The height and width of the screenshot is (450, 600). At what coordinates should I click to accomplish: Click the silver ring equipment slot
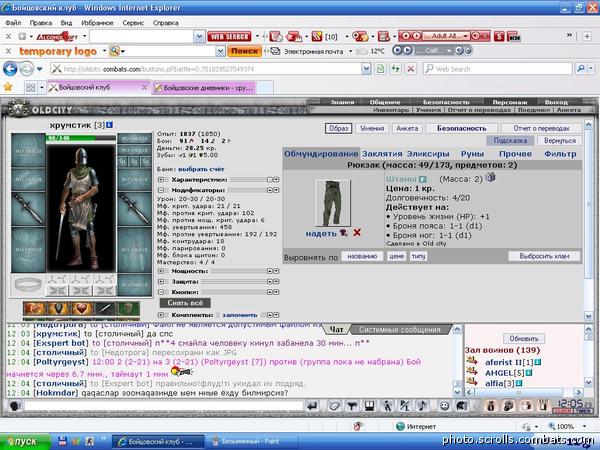pyautogui.click(x=28, y=285)
